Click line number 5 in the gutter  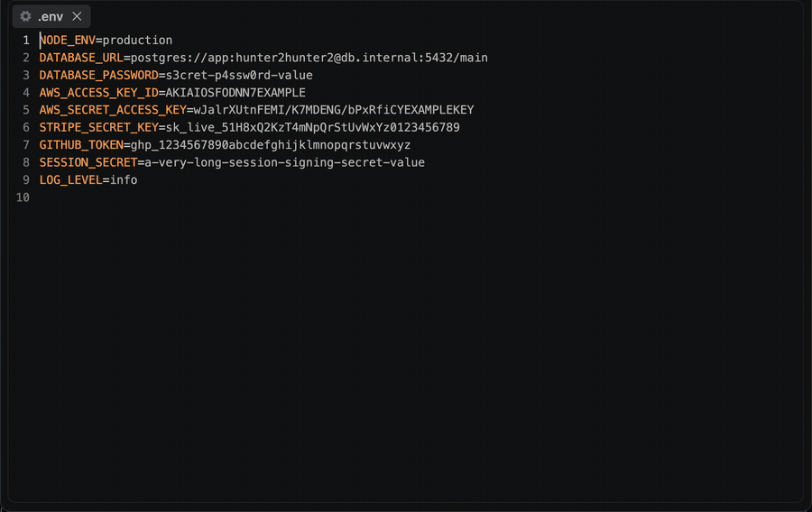tap(26, 110)
